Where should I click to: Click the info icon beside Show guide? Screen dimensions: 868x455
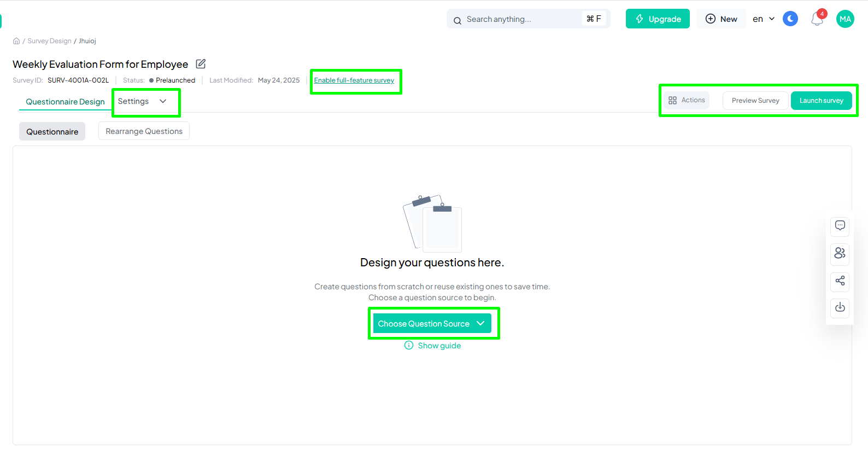[409, 345]
